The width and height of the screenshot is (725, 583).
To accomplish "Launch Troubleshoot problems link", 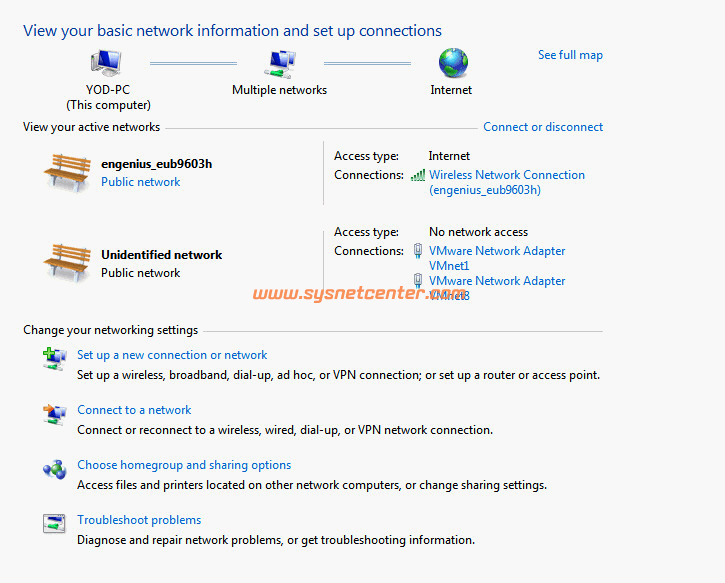I will (139, 520).
